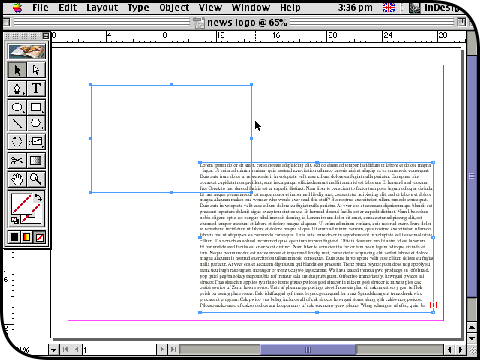Select the Polygon tool

tap(36, 124)
